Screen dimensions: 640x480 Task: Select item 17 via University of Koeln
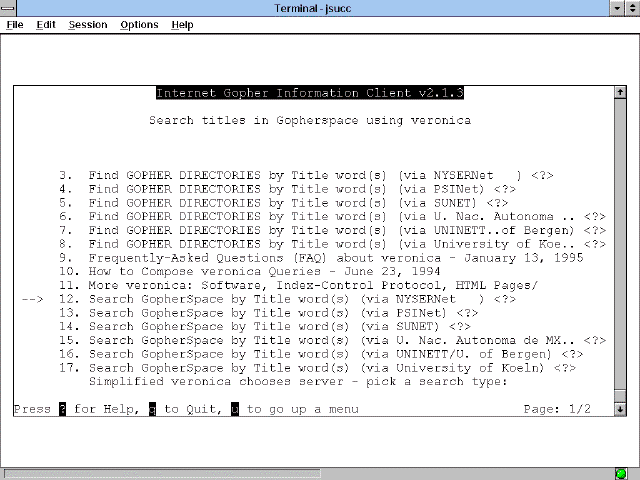coord(318,368)
